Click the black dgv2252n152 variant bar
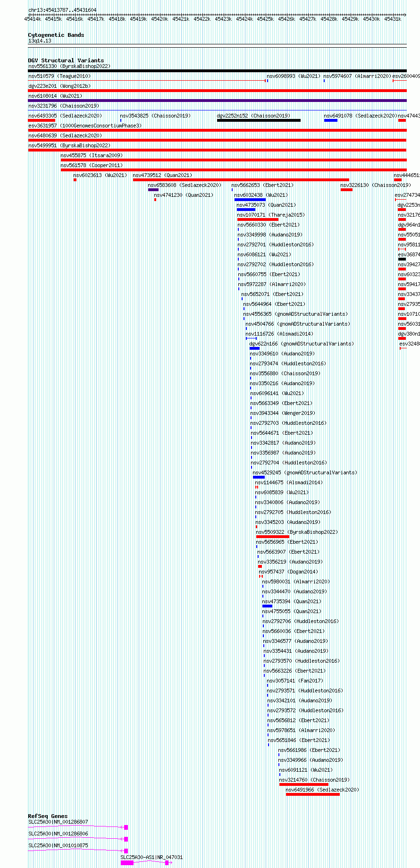420x868 pixels. [x=259, y=120]
